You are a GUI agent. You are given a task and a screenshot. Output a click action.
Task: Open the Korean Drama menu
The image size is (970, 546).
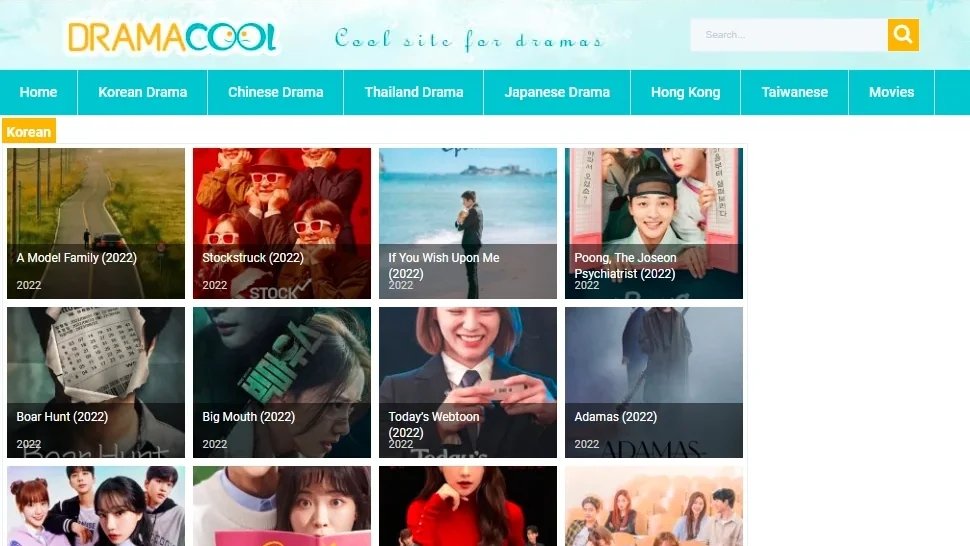click(x=142, y=92)
